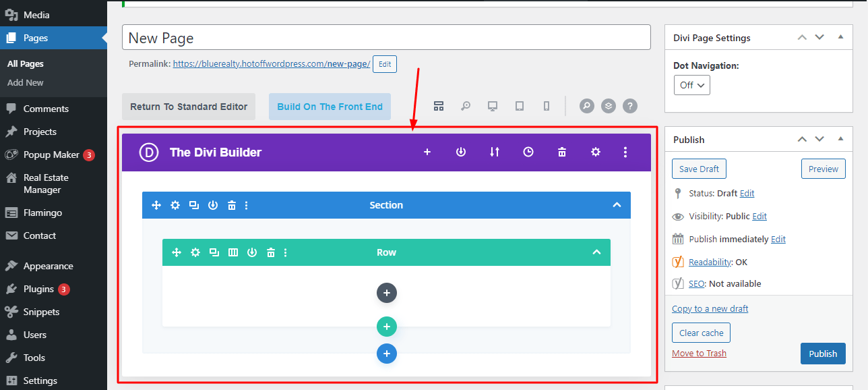The height and width of the screenshot is (390, 868).
Task: Duplicate the Section with its copy icon
Action: (x=194, y=205)
